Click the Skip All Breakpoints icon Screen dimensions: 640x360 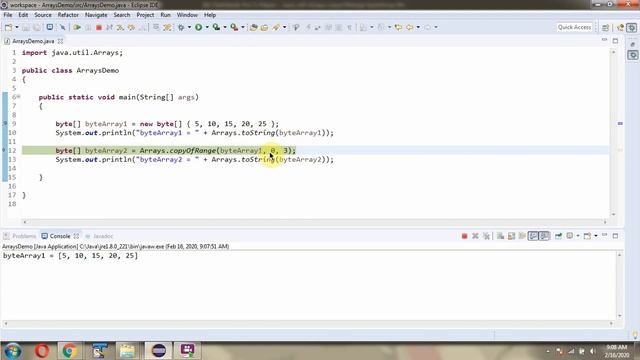tap(62, 27)
